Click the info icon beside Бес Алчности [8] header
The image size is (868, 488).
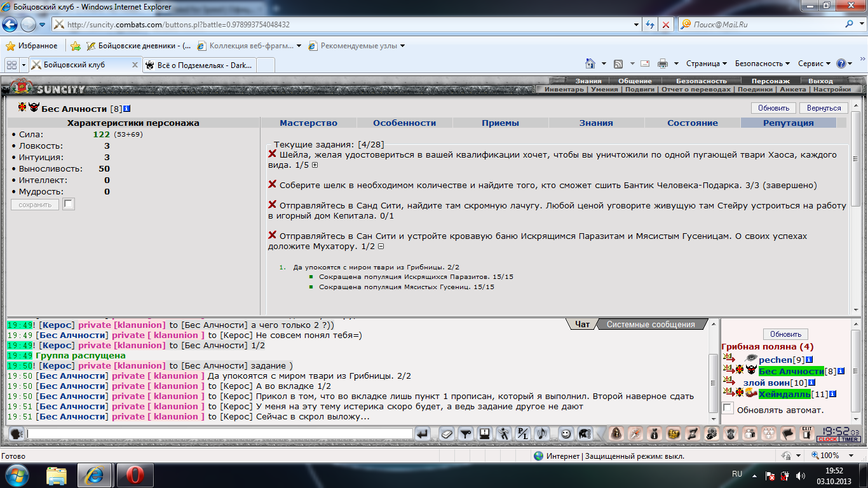point(127,109)
